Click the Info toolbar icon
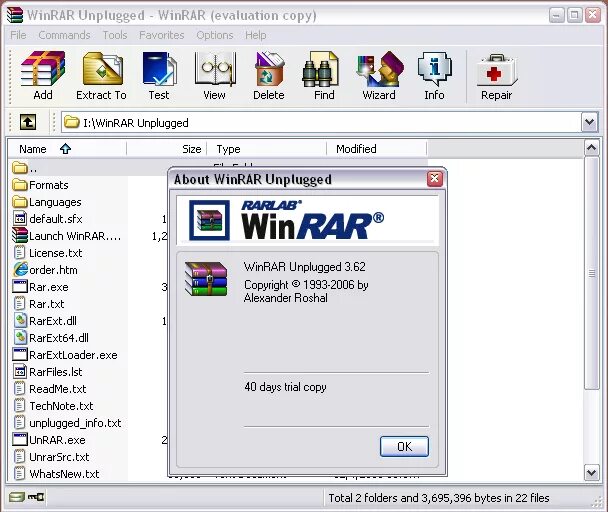The width and height of the screenshot is (608, 512). [x=435, y=69]
